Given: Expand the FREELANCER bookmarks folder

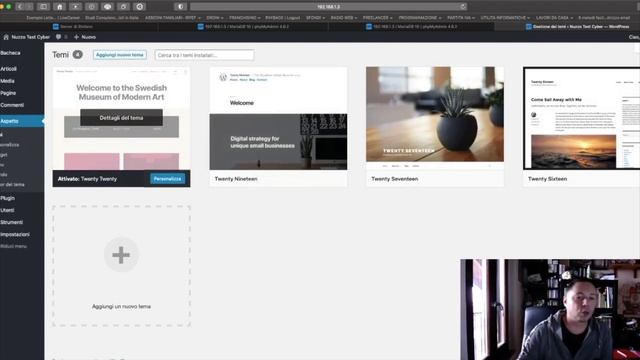Looking at the screenshot, I should [x=378, y=18].
